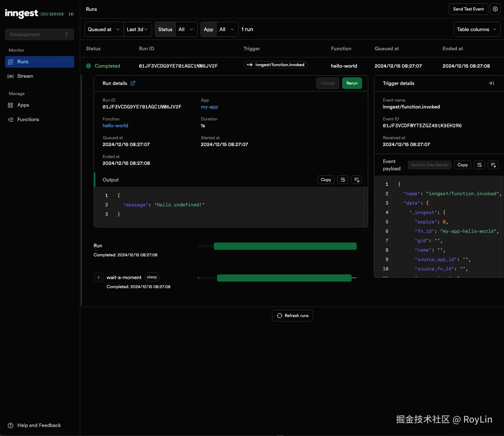Collapse the sidebar navigation

pos(72,14)
